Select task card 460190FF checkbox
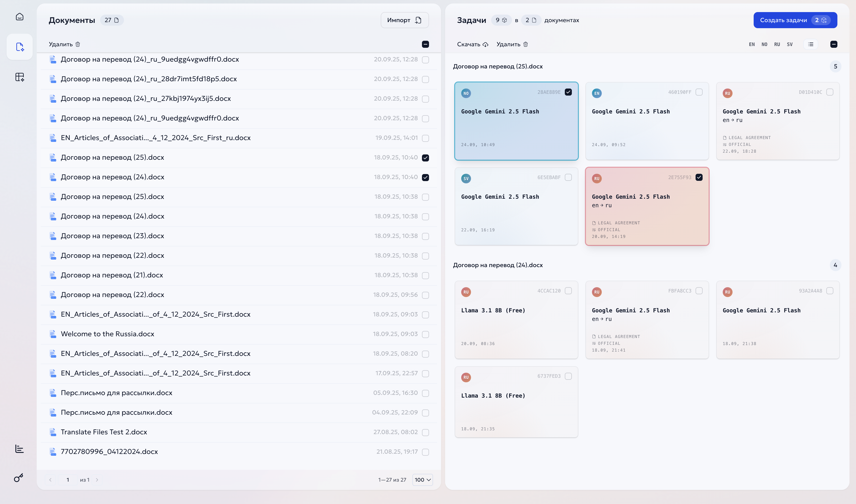The image size is (856, 504). tap(699, 92)
